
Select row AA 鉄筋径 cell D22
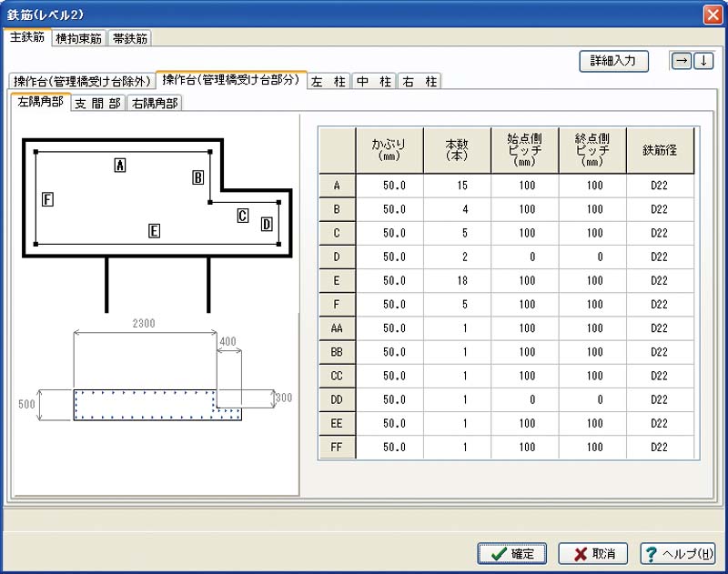click(661, 328)
